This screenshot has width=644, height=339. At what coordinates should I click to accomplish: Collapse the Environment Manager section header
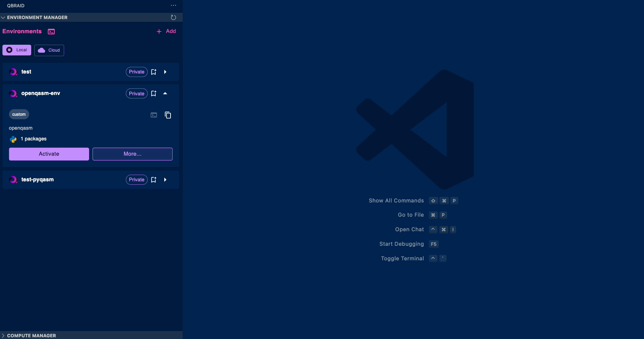pos(91,17)
